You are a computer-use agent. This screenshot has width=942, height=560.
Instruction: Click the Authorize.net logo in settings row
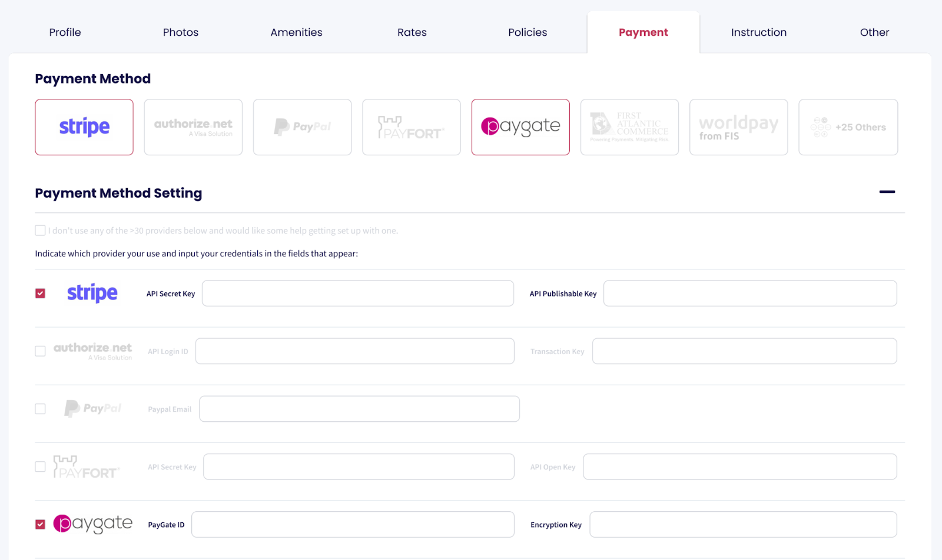[93, 351]
